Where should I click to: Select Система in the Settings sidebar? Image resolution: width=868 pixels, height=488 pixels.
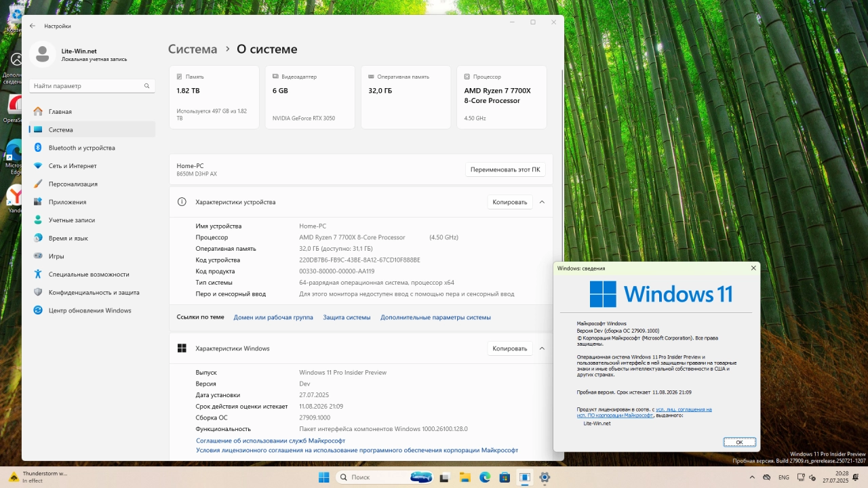[92, 129]
